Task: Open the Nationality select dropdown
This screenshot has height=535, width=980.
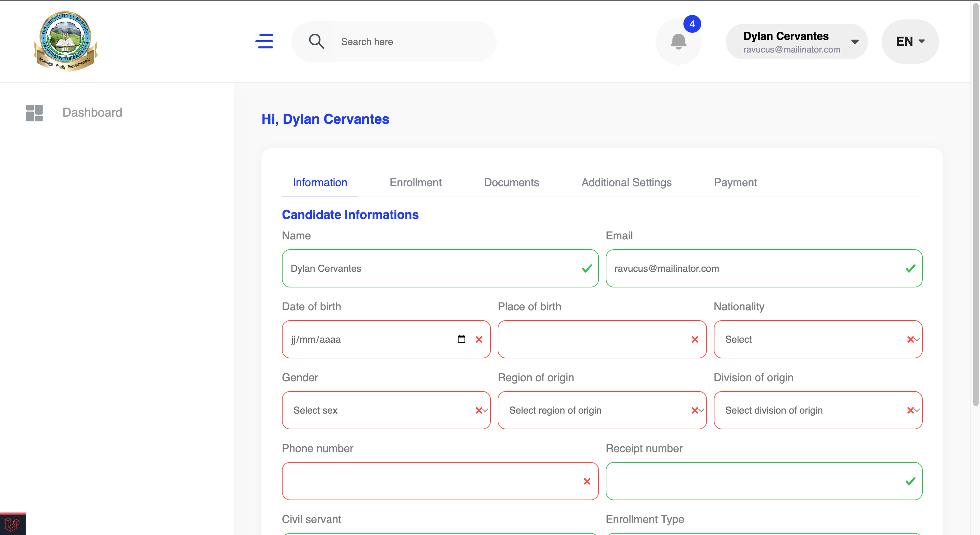Action: click(x=817, y=339)
